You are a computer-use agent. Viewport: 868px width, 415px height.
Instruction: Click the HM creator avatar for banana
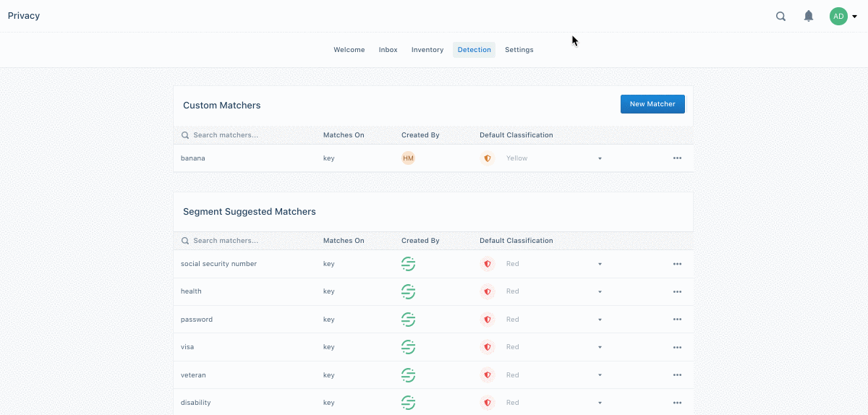tap(408, 158)
